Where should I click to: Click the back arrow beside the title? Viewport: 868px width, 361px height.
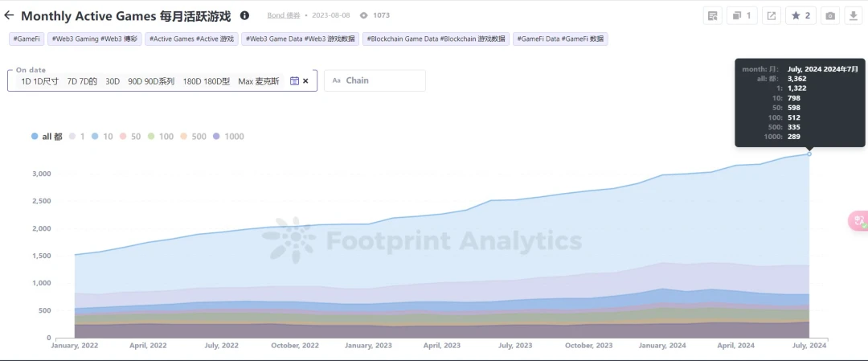pyautogui.click(x=10, y=15)
